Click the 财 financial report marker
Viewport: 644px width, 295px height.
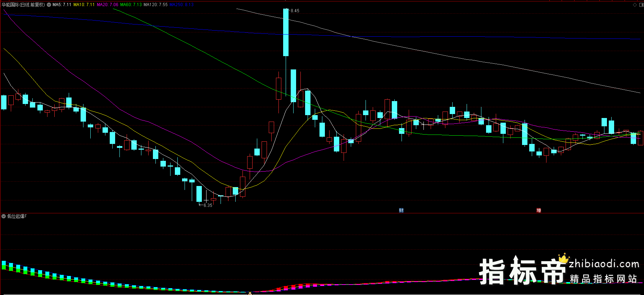pos(401,210)
